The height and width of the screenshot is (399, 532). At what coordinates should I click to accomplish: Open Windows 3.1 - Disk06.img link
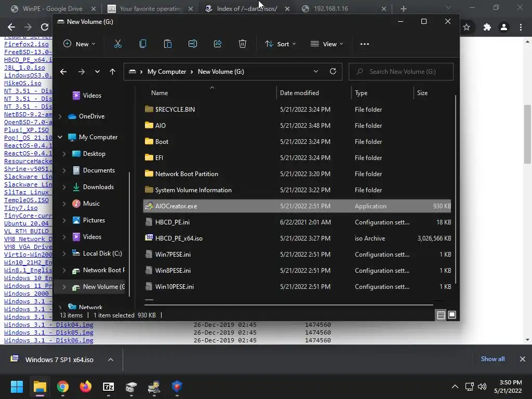coord(48,340)
